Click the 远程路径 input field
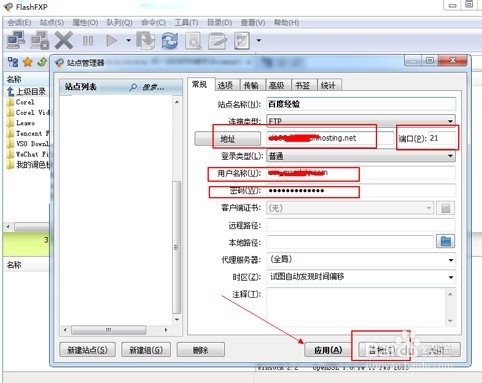482x383 pixels. tap(361, 225)
